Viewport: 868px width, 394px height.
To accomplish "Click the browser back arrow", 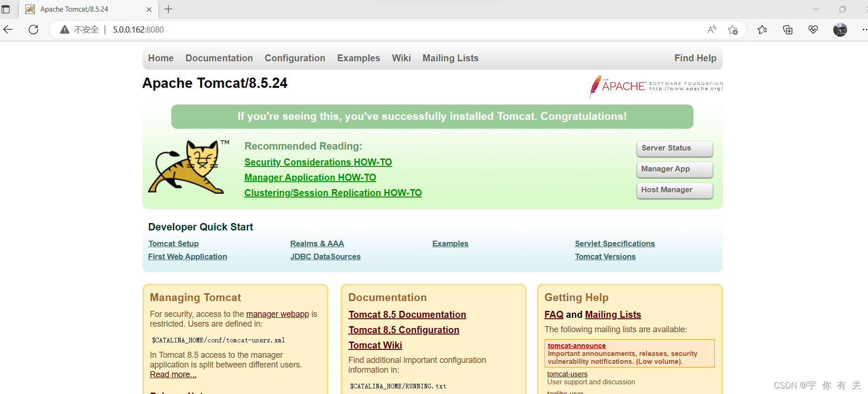I will (8, 30).
